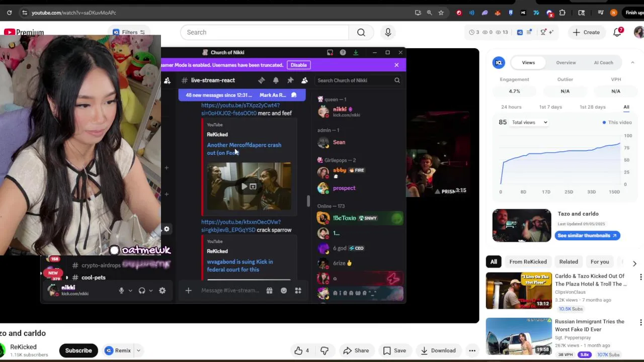Open vidIQ Remix dropdown arrow
Screen dimensions: 644x362
click(x=138, y=350)
